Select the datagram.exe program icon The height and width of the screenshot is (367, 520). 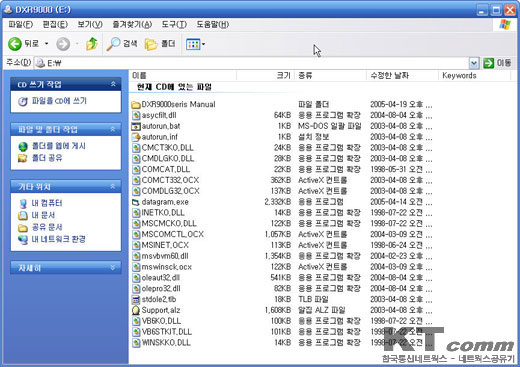click(x=136, y=202)
